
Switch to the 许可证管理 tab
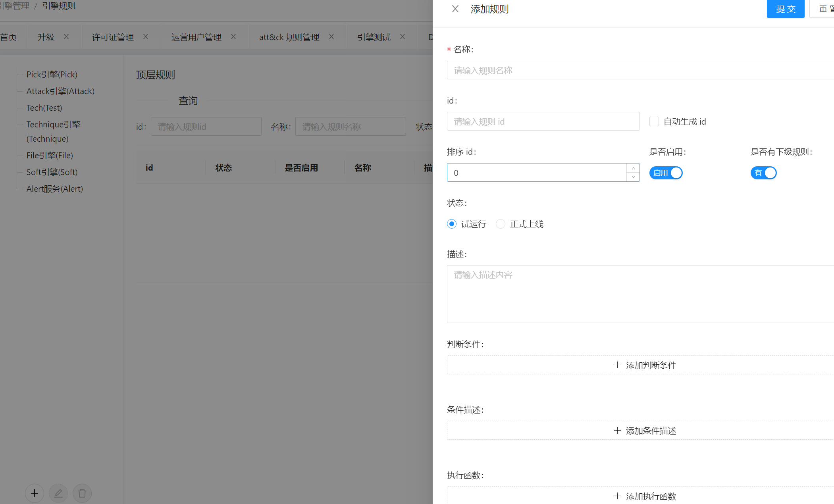[113, 37]
